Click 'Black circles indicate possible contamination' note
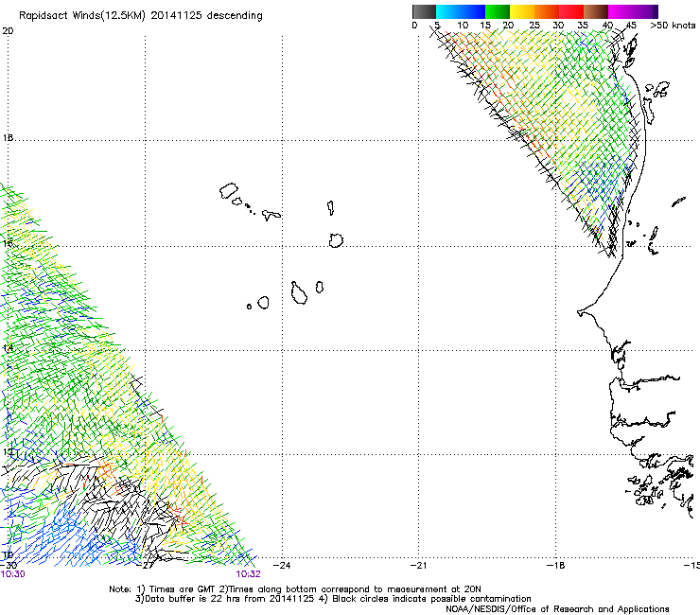This screenshot has width=700, height=615. (x=431, y=599)
